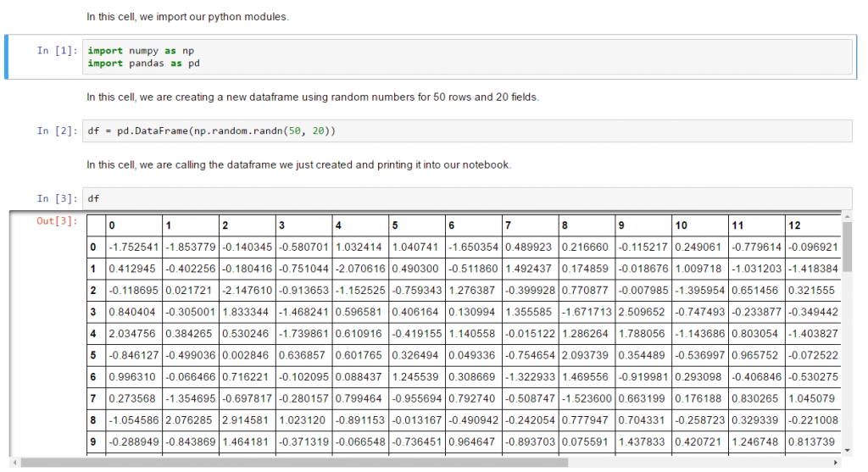Click the Out[3] output prompt
The height and width of the screenshot is (472, 868).
click(x=56, y=221)
